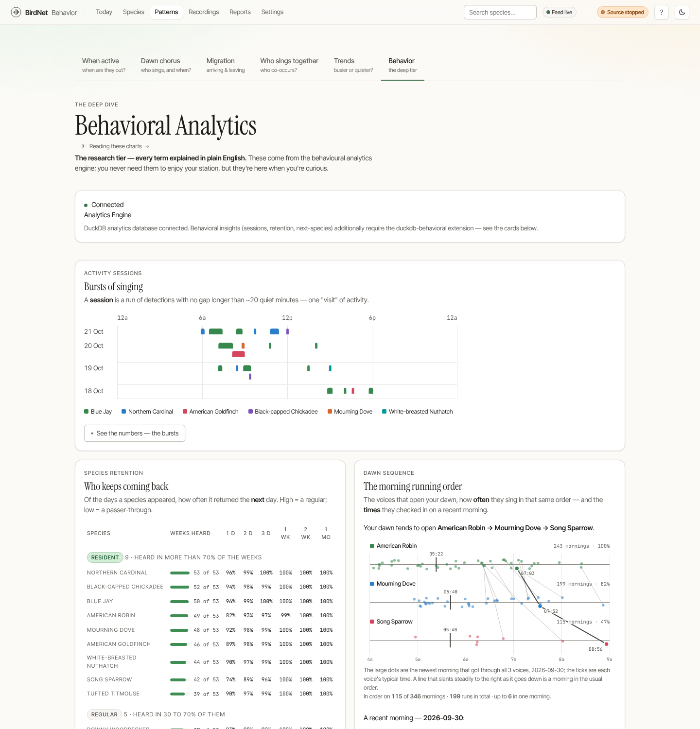Screen dimensions: 700x729
Task: Click the Black-capped Chickadee session bar on 21 Oct
Action: point(288,331)
